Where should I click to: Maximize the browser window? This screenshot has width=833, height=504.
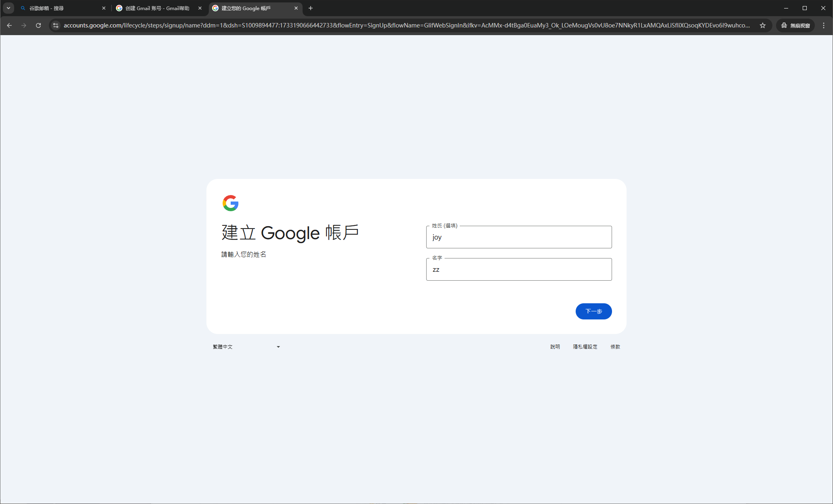[x=805, y=8]
